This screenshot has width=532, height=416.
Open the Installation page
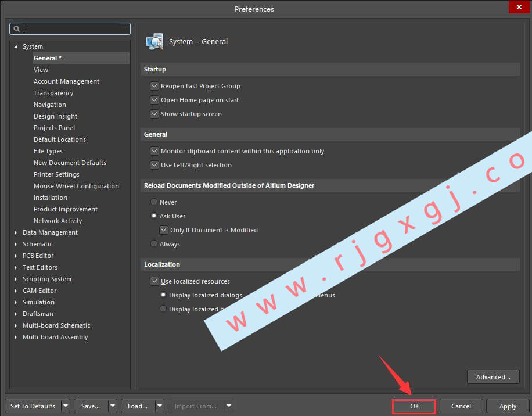pos(50,198)
